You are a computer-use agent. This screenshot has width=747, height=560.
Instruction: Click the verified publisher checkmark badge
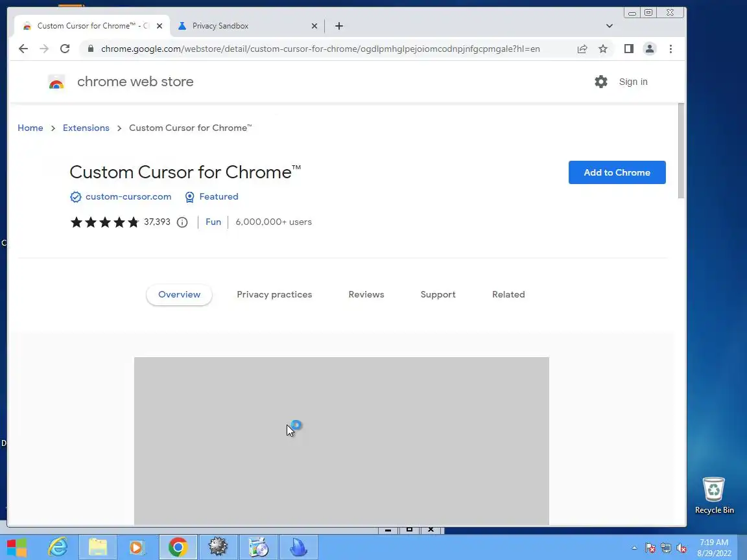point(75,196)
